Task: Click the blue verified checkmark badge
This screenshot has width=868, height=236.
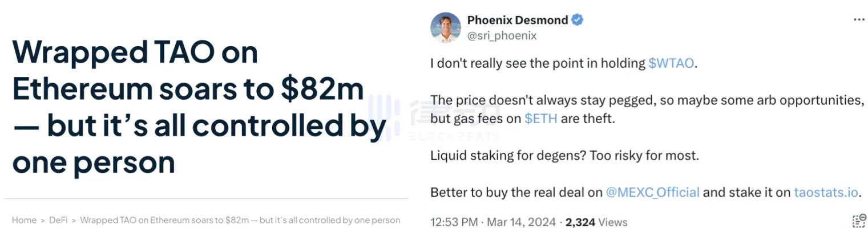Action: point(578,20)
